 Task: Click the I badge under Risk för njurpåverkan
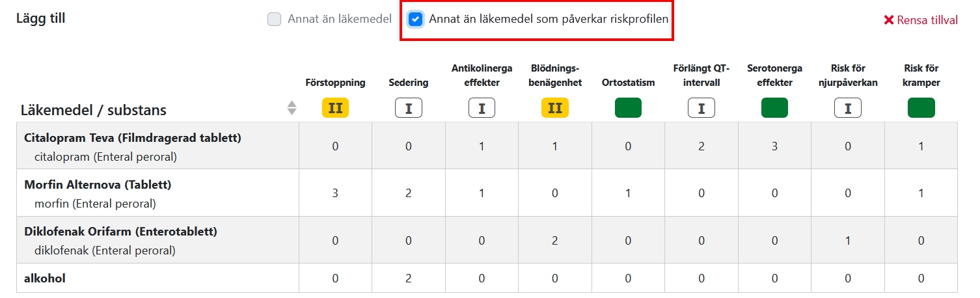[848, 108]
